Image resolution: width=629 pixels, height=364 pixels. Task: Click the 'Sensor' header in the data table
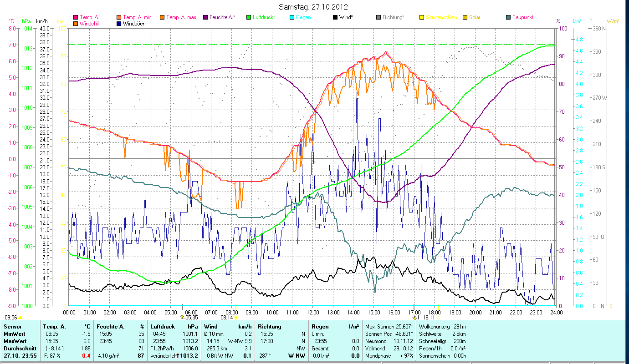click(x=12, y=327)
